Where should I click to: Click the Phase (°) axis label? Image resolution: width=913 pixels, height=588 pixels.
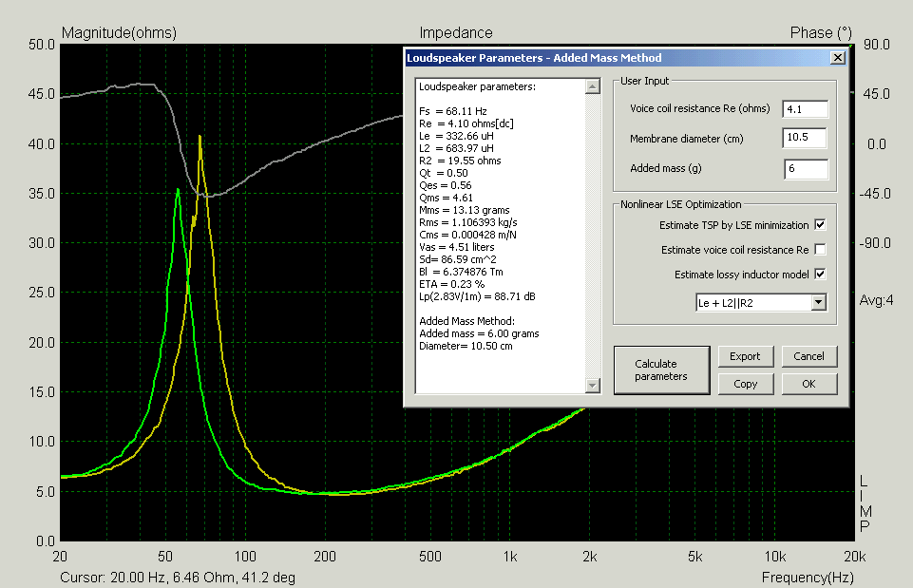(821, 32)
